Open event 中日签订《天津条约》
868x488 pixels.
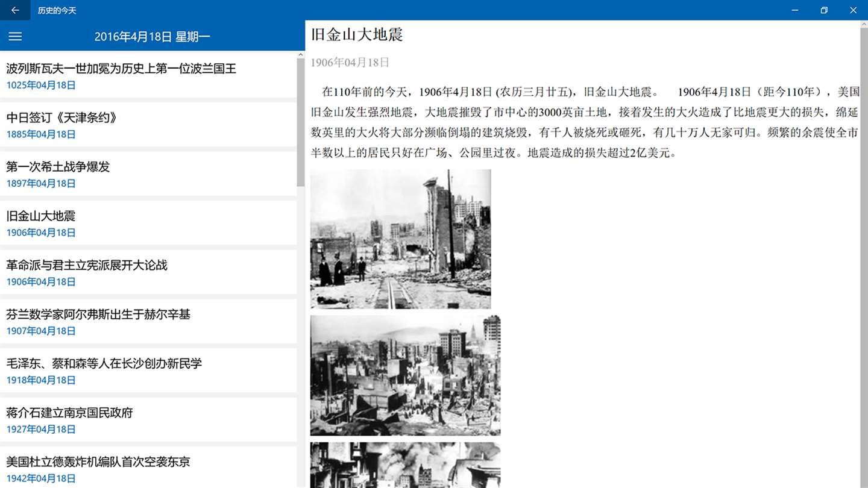pyautogui.click(x=148, y=125)
